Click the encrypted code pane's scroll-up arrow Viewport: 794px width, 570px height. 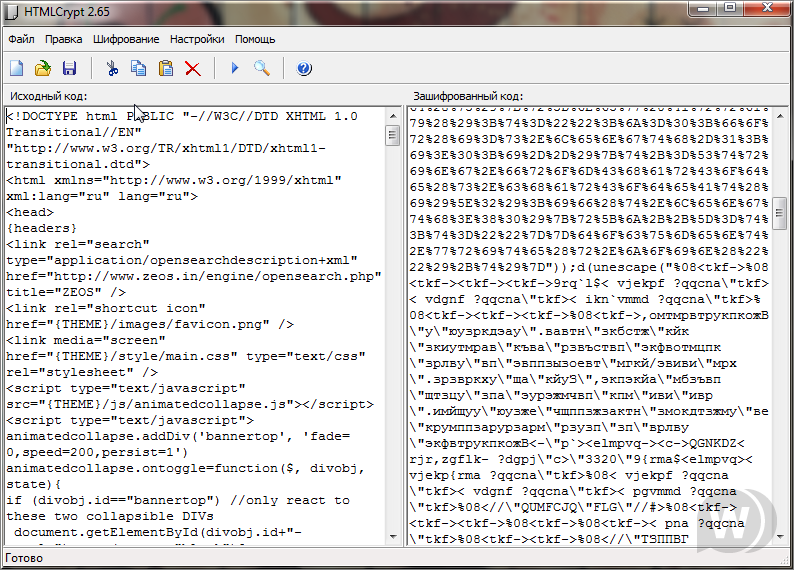click(780, 116)
